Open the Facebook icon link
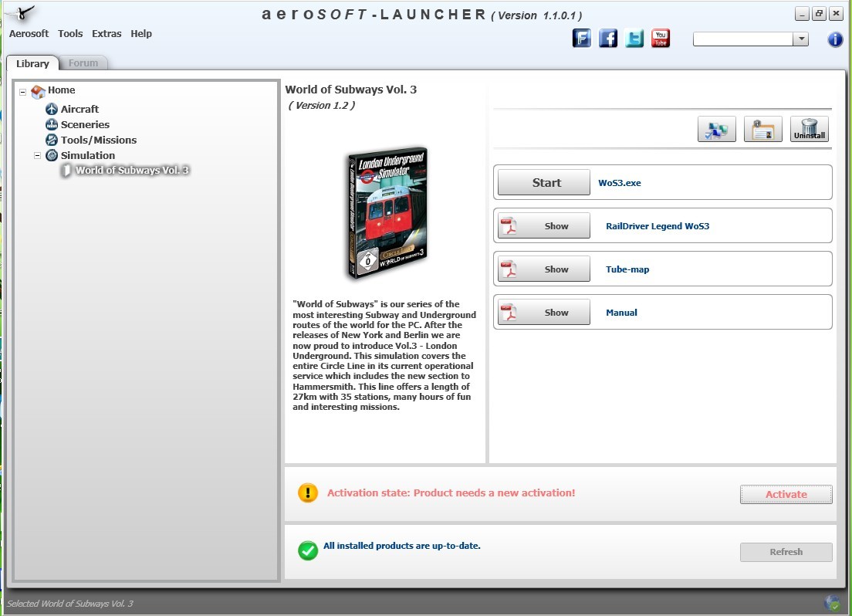This screenshot has height=616, width=852. [x=608, y=39]
